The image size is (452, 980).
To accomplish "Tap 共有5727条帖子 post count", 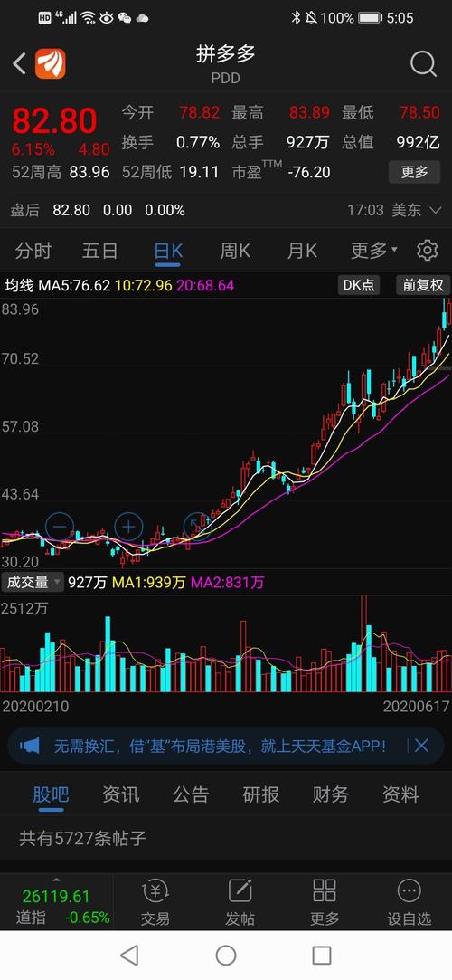I will 82,838.
